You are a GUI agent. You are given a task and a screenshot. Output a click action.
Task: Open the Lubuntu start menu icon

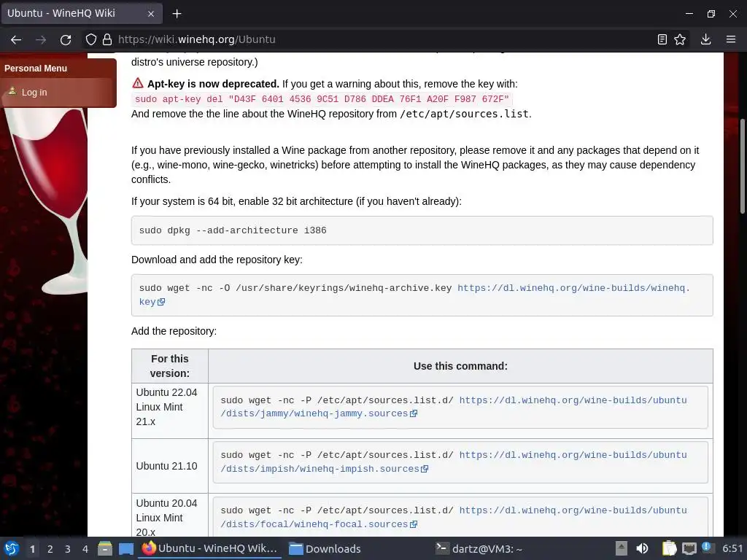(12, 548)
